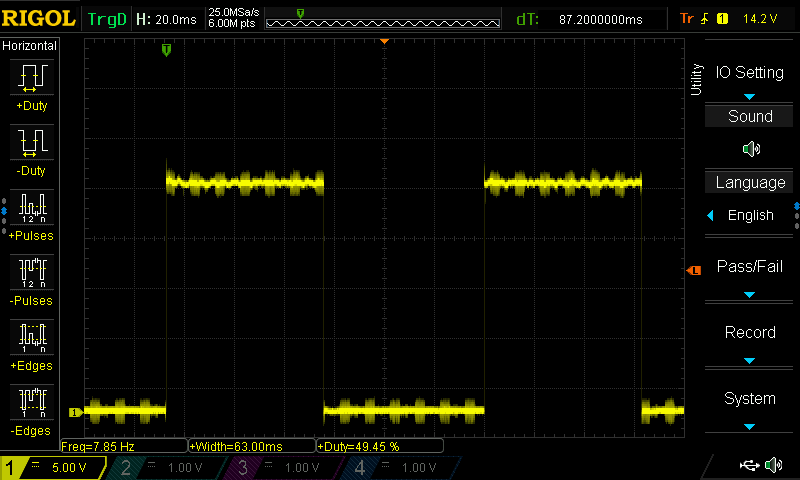Click the blue scroll indicator on the left menu
Screen dimensions: 800x480
(x=4, y=211)
